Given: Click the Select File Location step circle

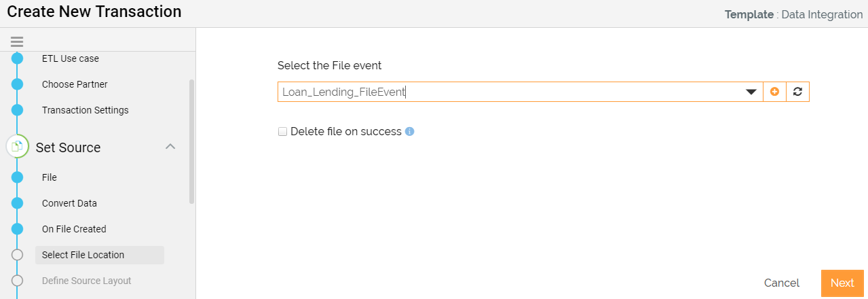Looking at the screenshot, I should [18, 255].
